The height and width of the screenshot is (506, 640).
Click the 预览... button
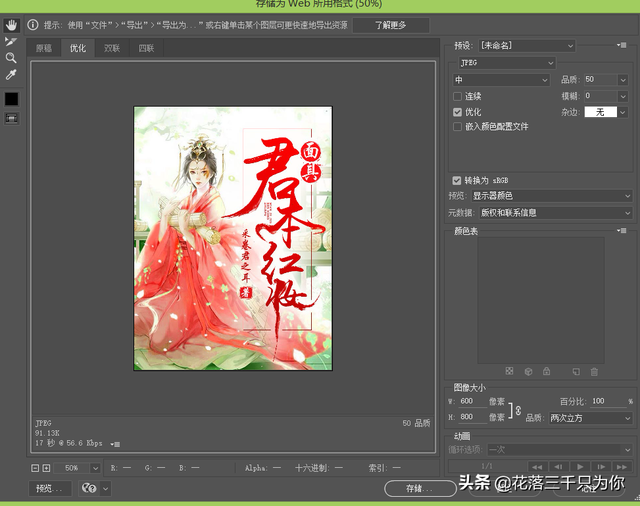click(49, 488)
